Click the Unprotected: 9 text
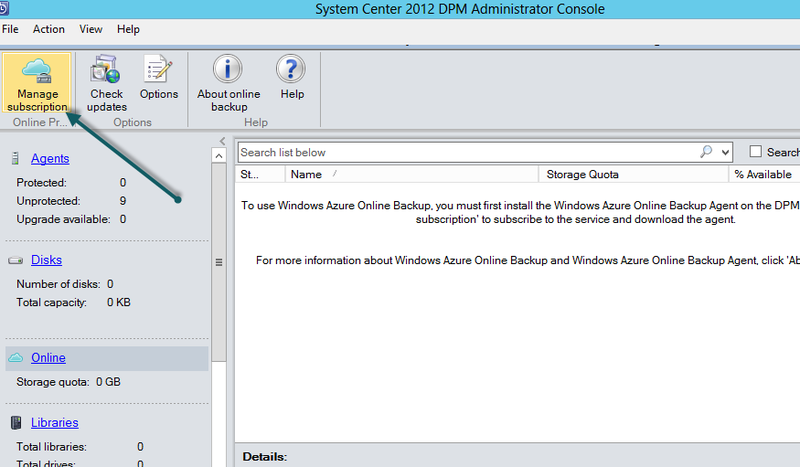 click(71, 201)
